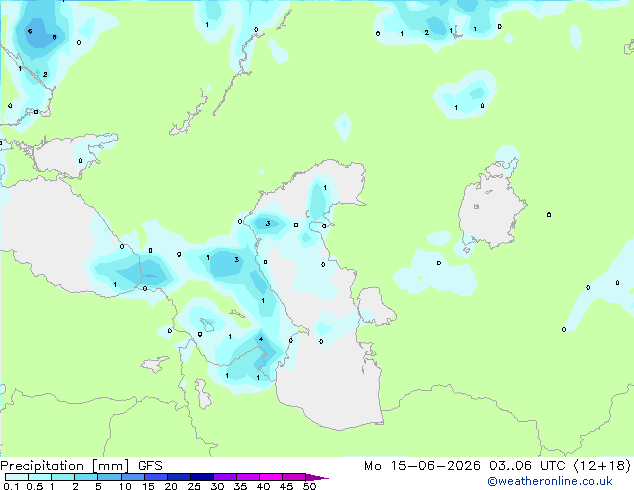This screenshot has height=490, width=634.
Task: Click the legend label '20'
Action: (171, 486)
